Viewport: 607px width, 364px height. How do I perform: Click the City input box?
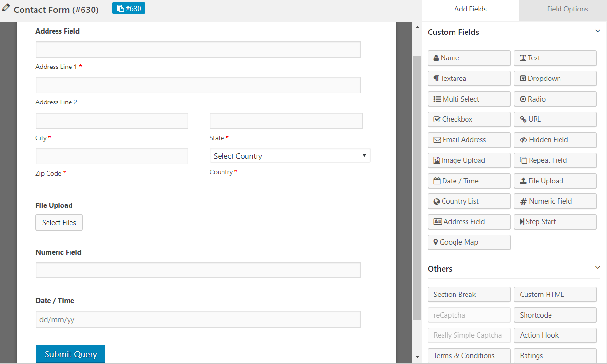(x=112, y=121)
